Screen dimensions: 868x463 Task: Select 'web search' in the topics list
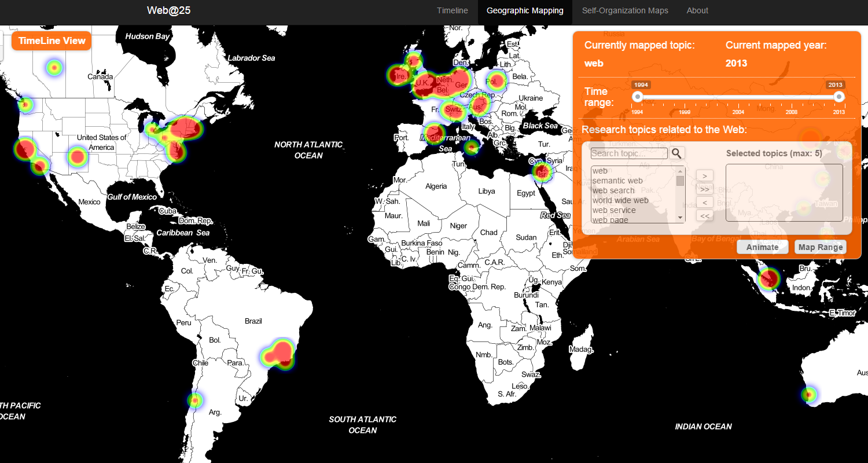[x=613, y=190]
